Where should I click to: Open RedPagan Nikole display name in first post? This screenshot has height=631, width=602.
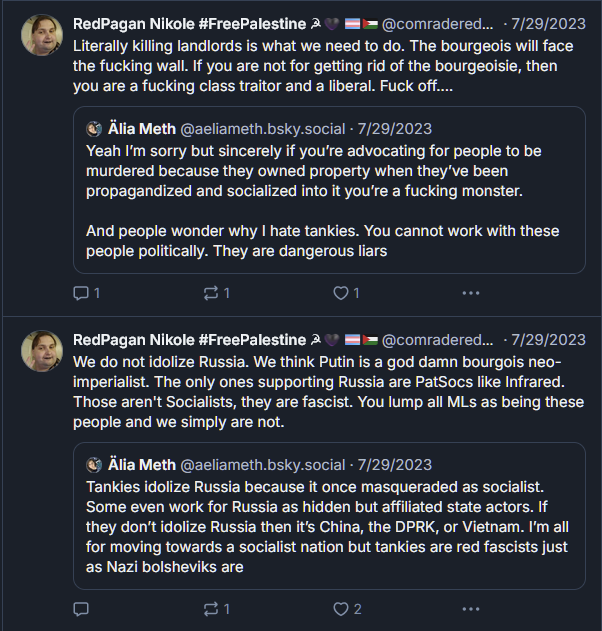coord(190,24)
